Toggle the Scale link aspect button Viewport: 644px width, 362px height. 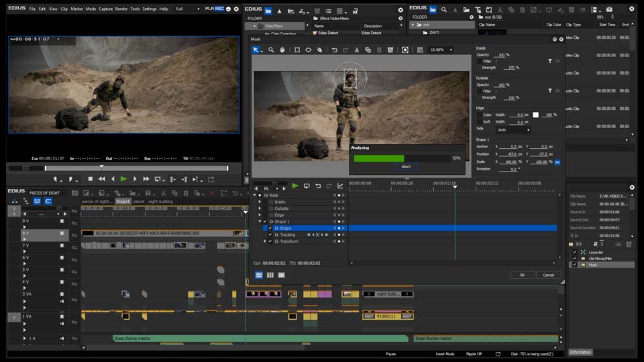pyautogui.click(x=557, y=162)
